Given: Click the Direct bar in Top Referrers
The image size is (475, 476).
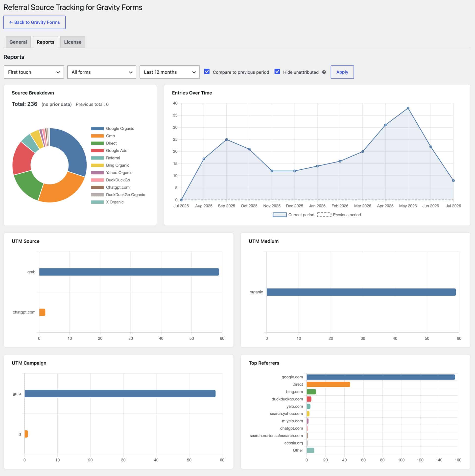Looking at the screenshot, I should [328, 385].
